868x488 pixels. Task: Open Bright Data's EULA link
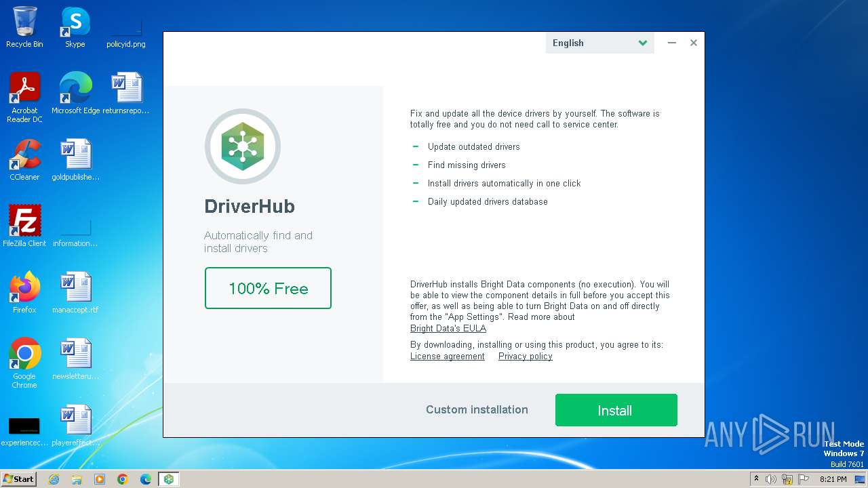point(448,328)
